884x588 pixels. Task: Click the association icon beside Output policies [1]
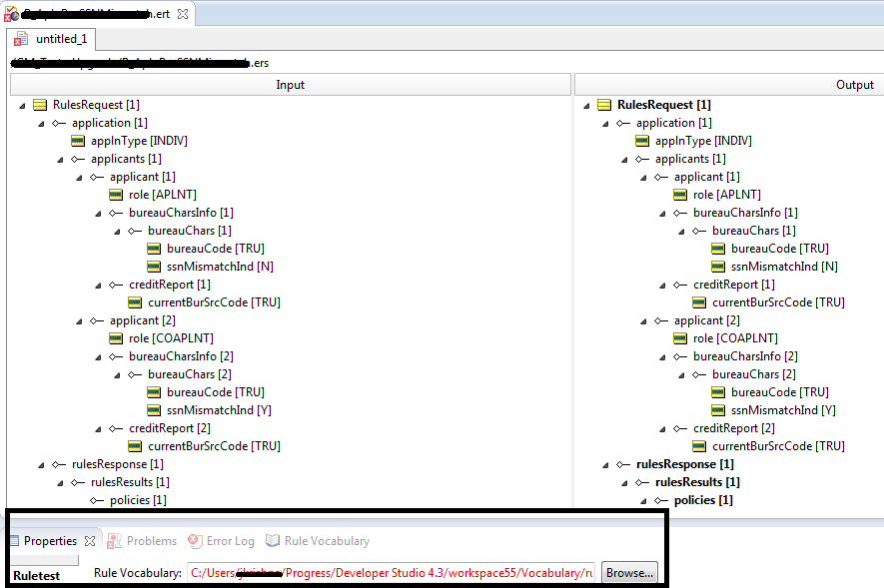[x=660, y=500]
